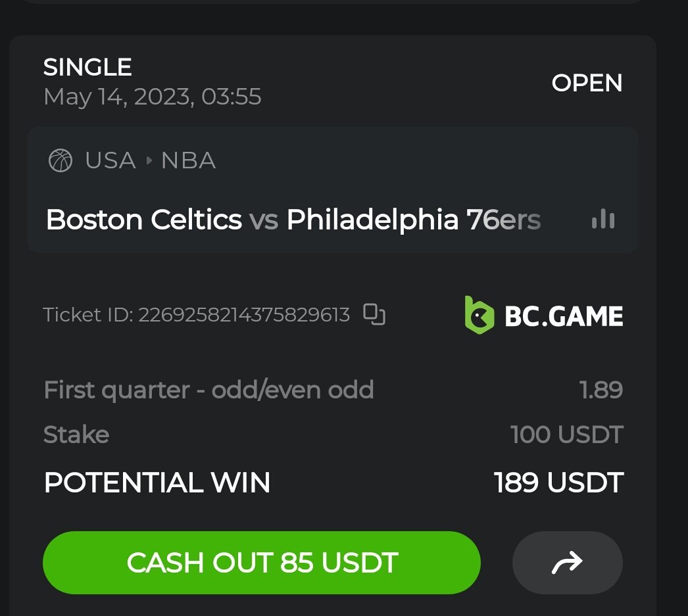688x616 pixels.
Task: Tap the share arrow button
Action: pos(567,563)
